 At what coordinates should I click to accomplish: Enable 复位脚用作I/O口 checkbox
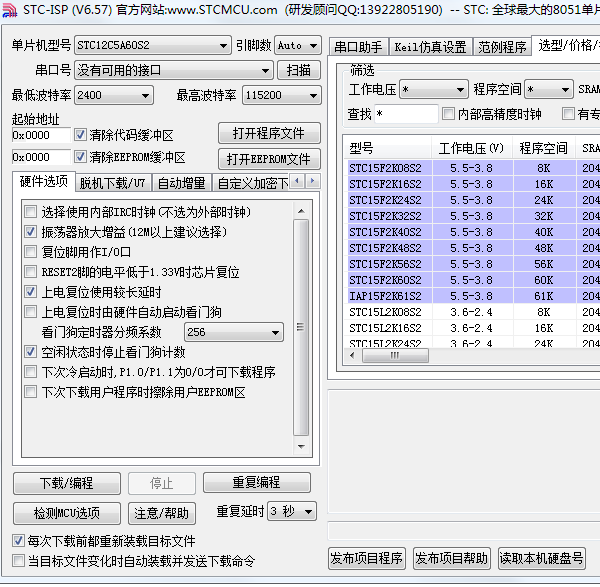(30, 252)
